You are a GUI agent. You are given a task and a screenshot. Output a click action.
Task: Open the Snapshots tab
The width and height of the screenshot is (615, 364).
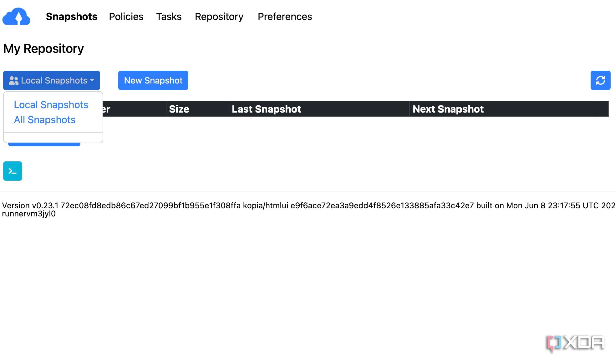coord(72,17)
